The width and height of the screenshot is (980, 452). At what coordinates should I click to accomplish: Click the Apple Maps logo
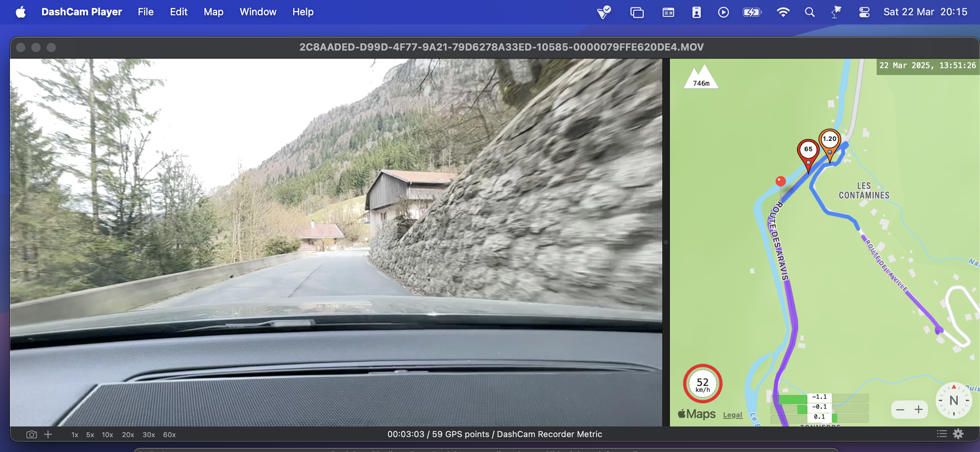tap(696, 414)
